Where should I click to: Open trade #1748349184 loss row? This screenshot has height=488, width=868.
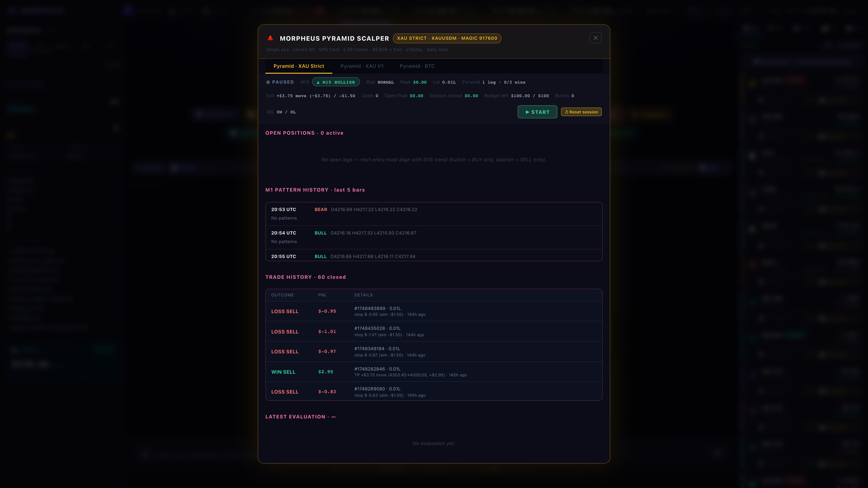pyautogui.click(x=434, y=352)
